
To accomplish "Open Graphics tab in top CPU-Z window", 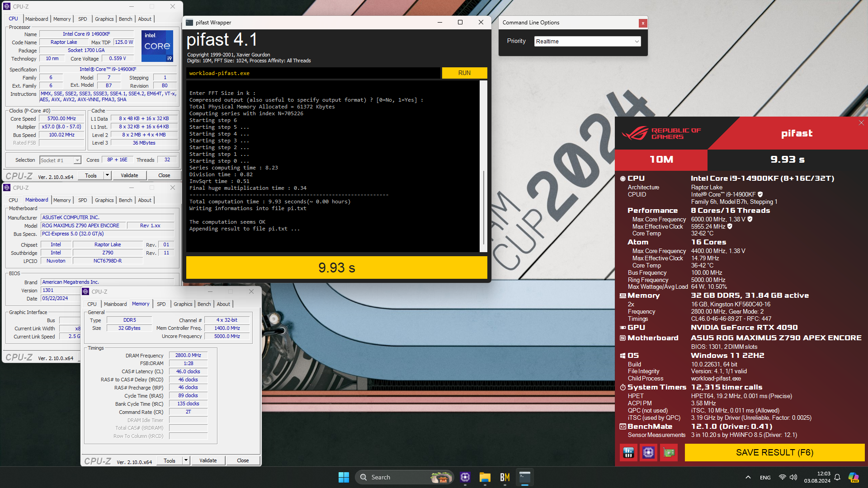I will coord(104,19).
